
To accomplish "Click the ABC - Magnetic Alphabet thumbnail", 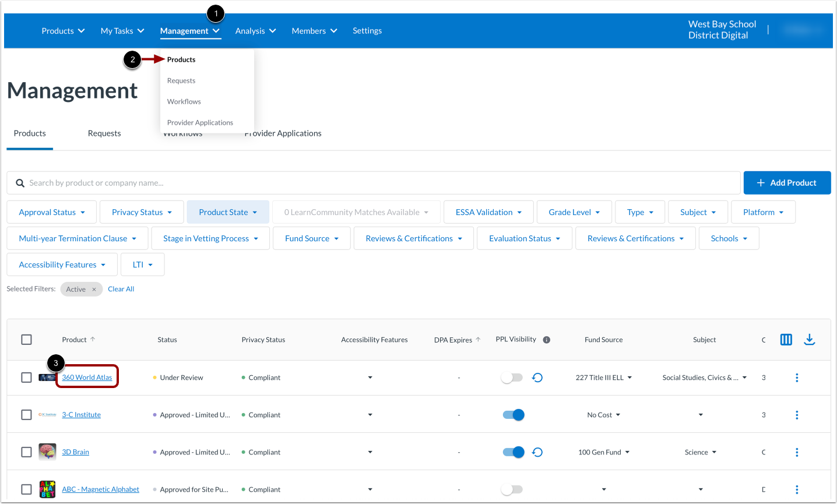I will 47,489.
